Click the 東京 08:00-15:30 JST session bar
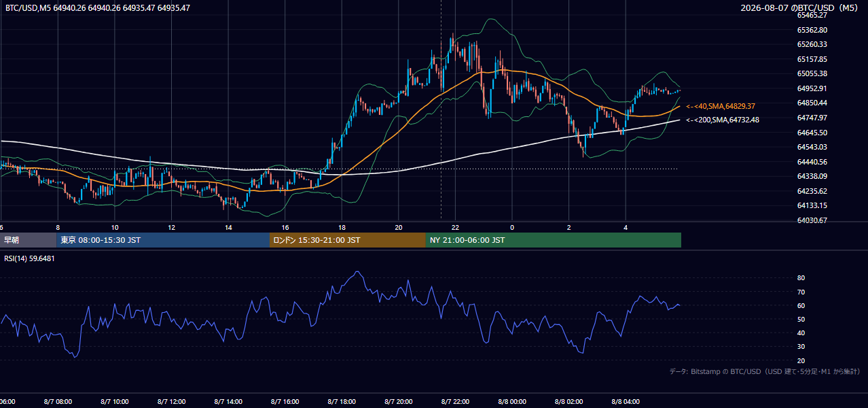 [163, 240]
